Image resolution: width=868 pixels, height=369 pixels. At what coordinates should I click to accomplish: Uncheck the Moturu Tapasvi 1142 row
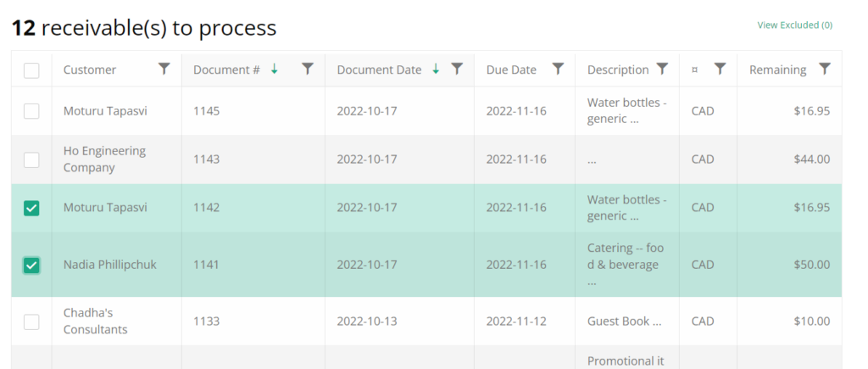(x=31, y=209)
